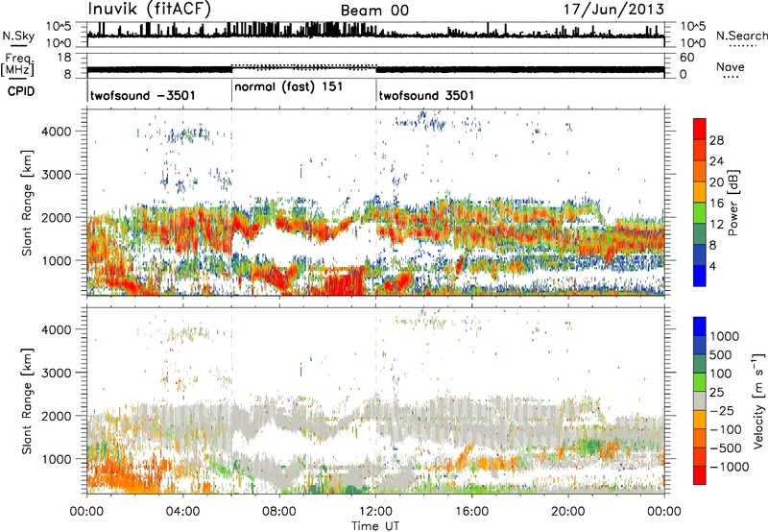Click the dotted line under N.Search
Image resolution: width=768 pixels, height=532 pixels.
tap(741, 46)
